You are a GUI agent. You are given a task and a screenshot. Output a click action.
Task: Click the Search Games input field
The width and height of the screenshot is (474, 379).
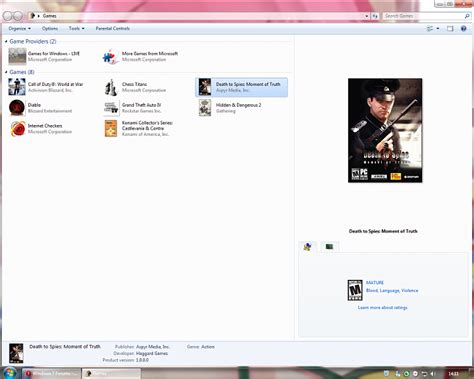point(423,16)
